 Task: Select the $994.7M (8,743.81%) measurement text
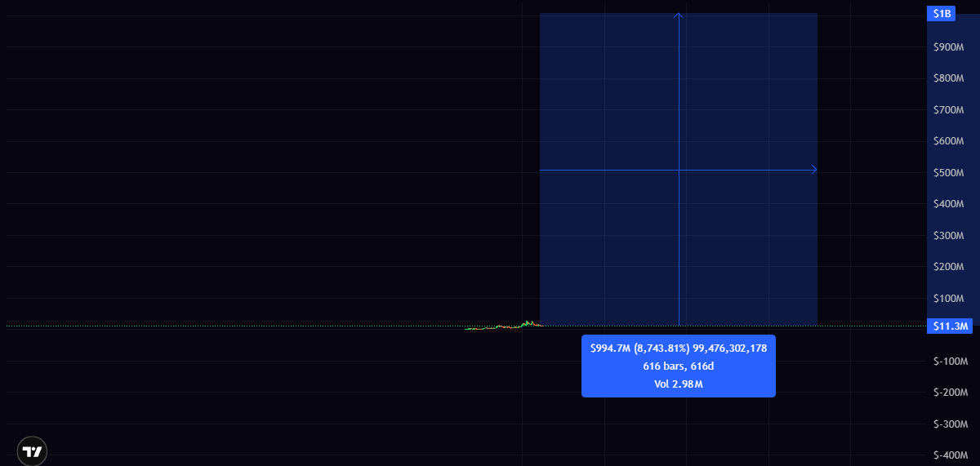pos(641,348)
